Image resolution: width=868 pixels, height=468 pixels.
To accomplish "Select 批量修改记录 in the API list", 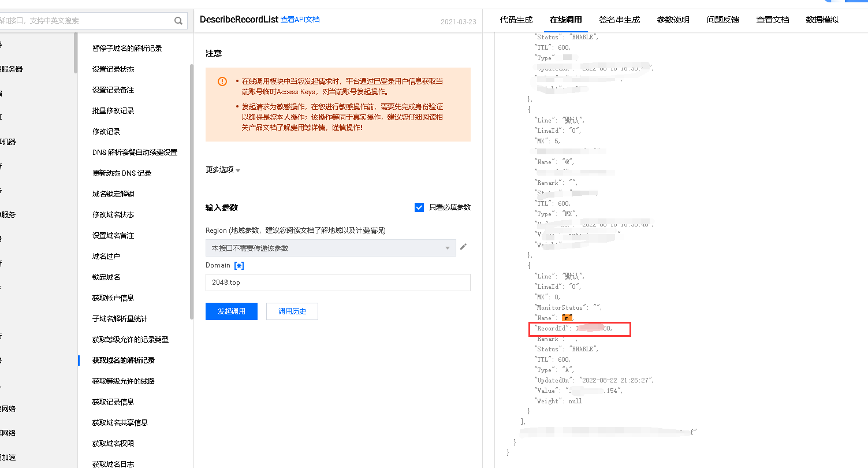I will pyautogui.click(x=113, y=111).
